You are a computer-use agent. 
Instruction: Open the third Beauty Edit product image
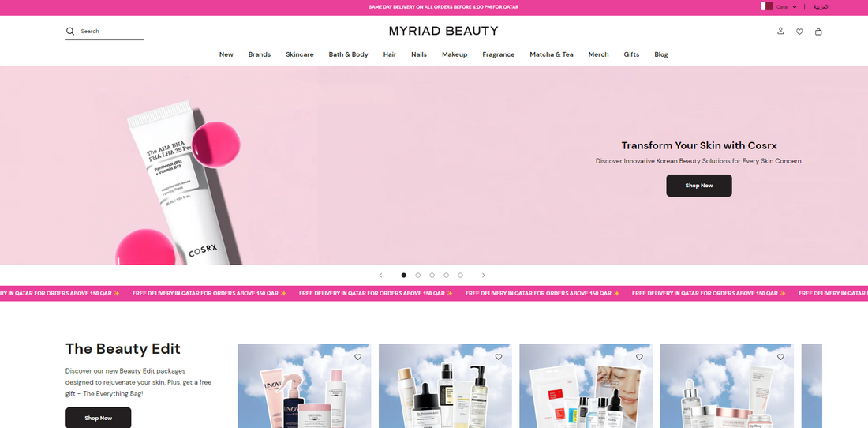pos(586,386)
